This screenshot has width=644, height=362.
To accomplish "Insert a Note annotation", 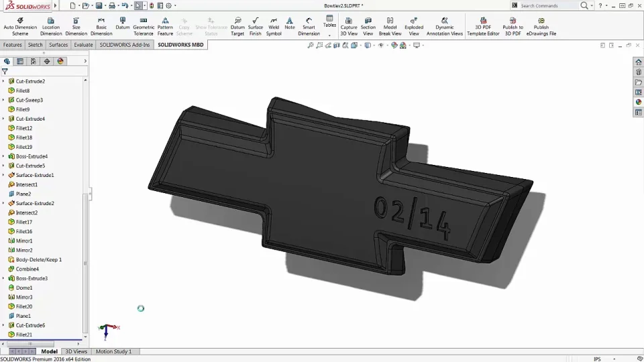I will click(x=290, y=23).
